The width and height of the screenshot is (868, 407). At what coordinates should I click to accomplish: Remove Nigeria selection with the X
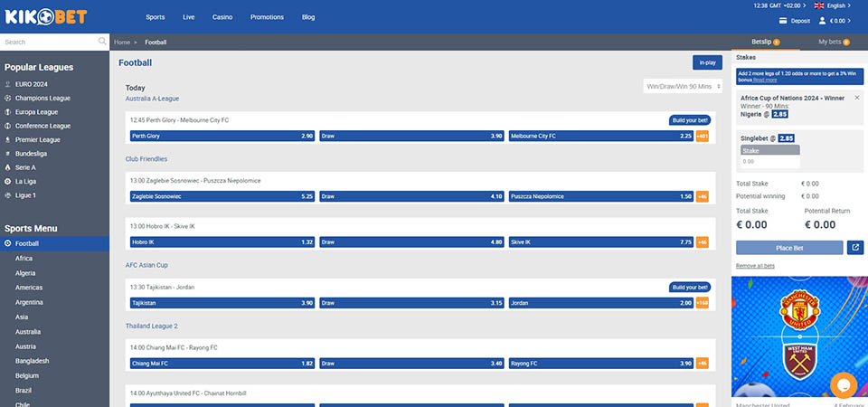pos(857,96)
